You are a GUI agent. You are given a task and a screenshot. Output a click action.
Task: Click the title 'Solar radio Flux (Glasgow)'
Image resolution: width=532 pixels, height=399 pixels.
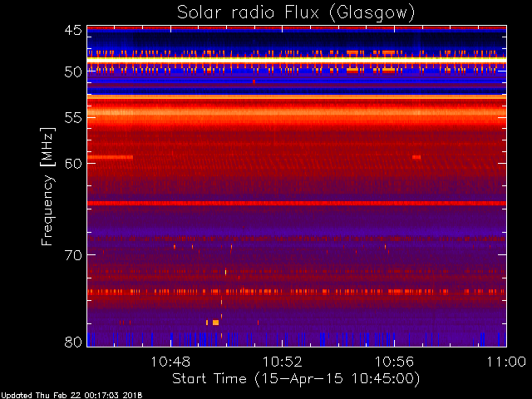pos(296,13)
